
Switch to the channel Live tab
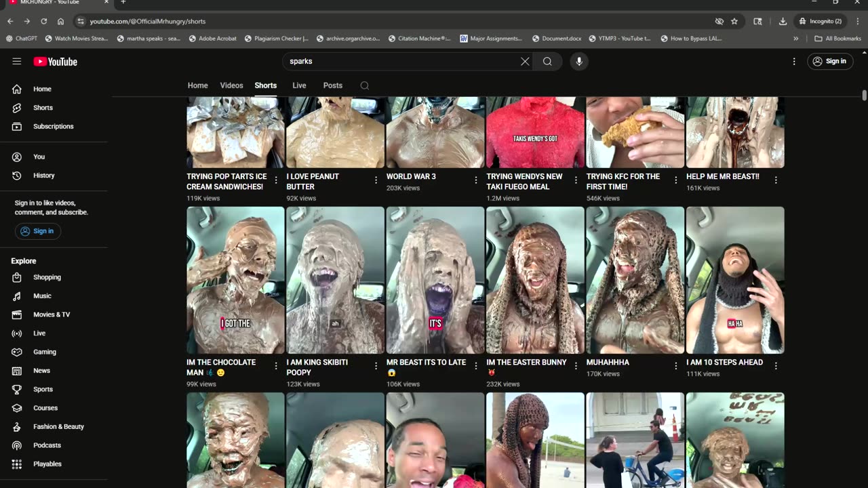tap(299, 85)
